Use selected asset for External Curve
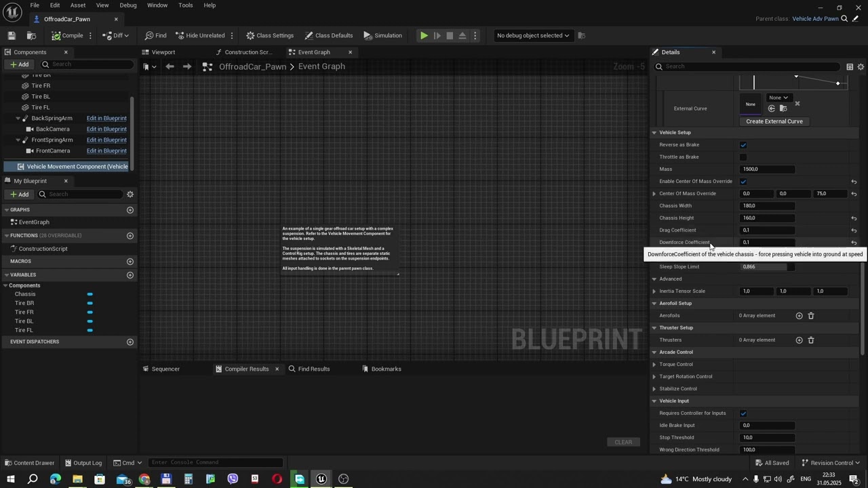The width and height of the screenshot is (868, 488). point(771,108)
